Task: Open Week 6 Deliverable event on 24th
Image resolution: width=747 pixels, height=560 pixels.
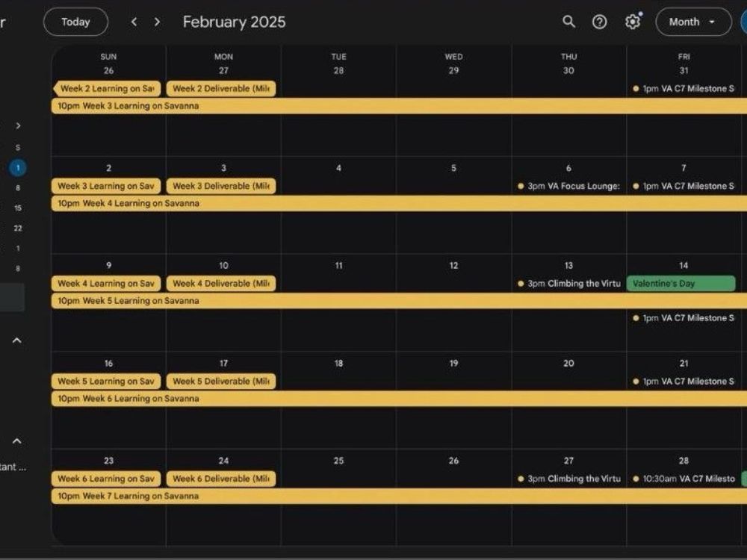Action: coord(221,479)
